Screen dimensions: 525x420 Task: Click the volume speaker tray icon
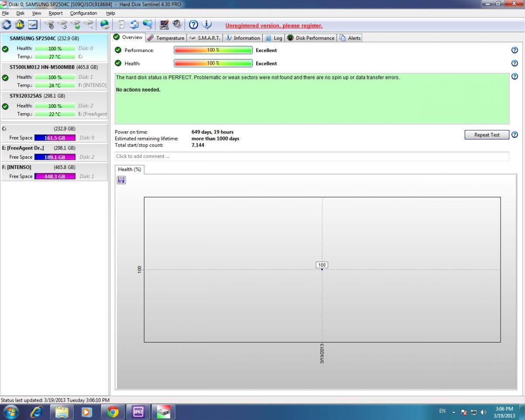[x=483, y=412]
